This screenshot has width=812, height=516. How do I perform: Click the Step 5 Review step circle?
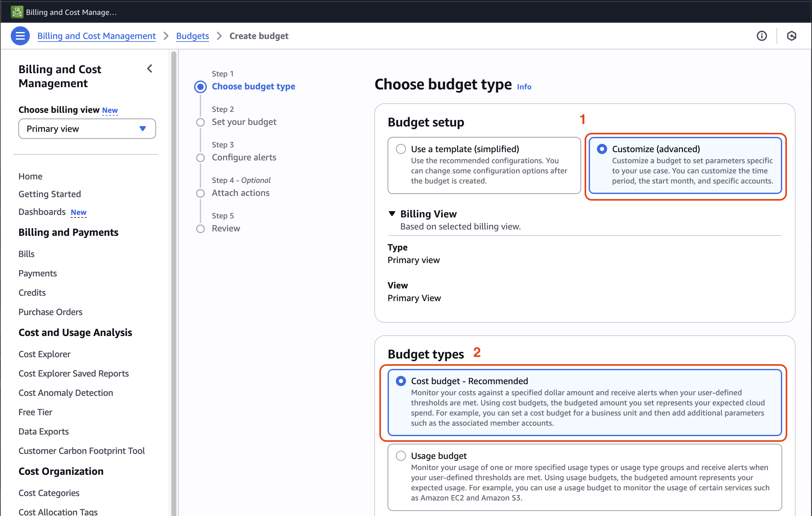click(x=200, y=229)
